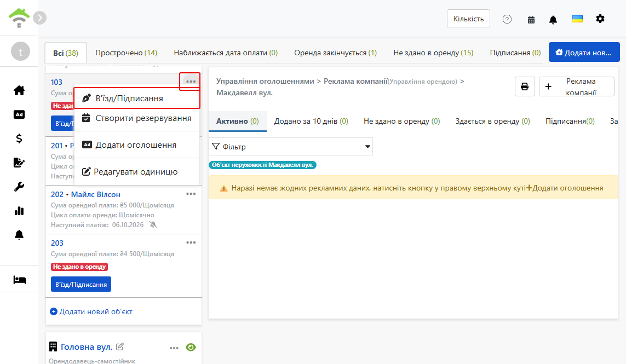Expand the Фільтр dropdown
This screenshot has height=364, width=626.
291,147
